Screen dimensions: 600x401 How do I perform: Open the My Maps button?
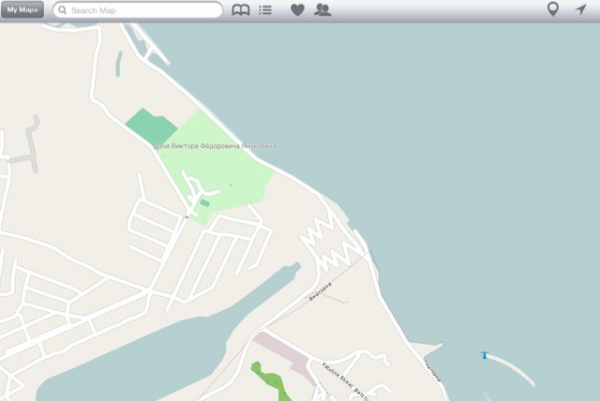coord(22,10)
